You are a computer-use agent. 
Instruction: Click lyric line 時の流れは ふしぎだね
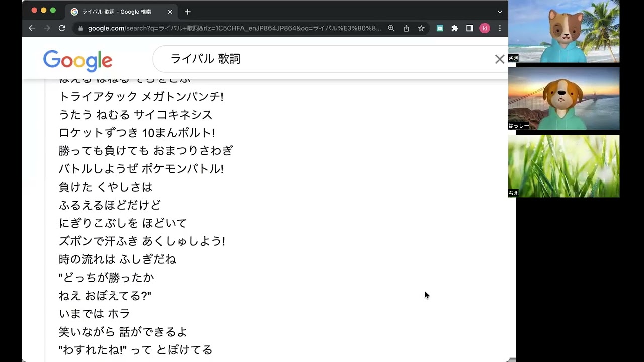[117, 259]
